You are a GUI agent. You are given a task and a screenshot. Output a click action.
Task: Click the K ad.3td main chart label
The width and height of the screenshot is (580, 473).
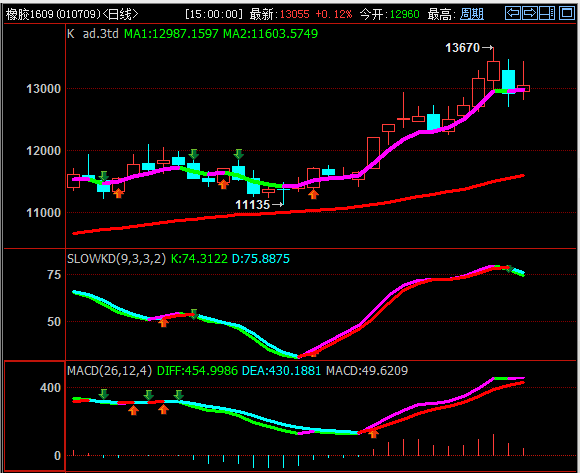point(93,34)
